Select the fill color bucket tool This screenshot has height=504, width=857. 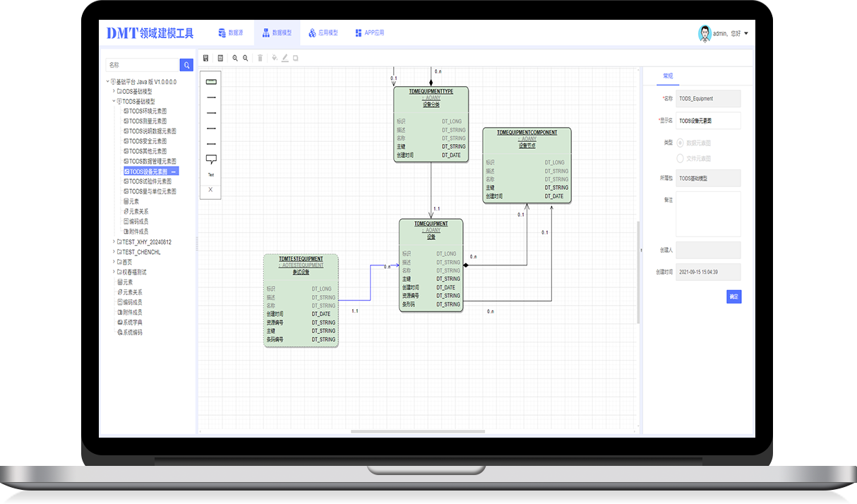point(275,58)
